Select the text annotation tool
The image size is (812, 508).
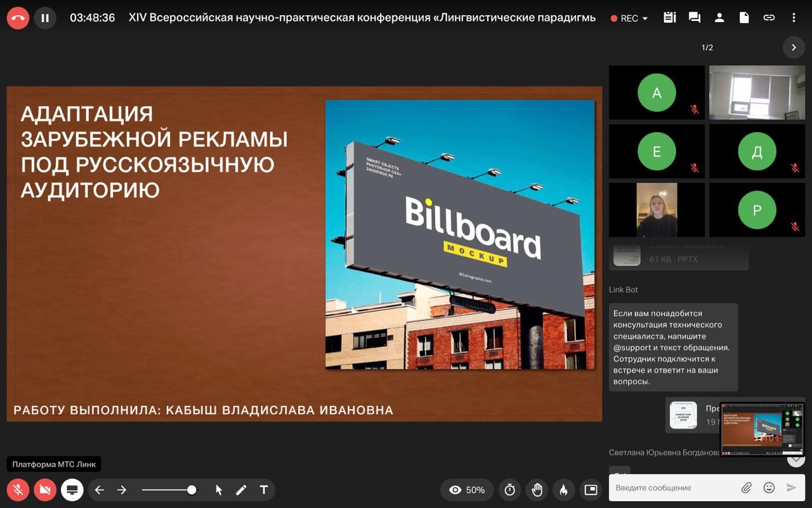click(264, 490)
